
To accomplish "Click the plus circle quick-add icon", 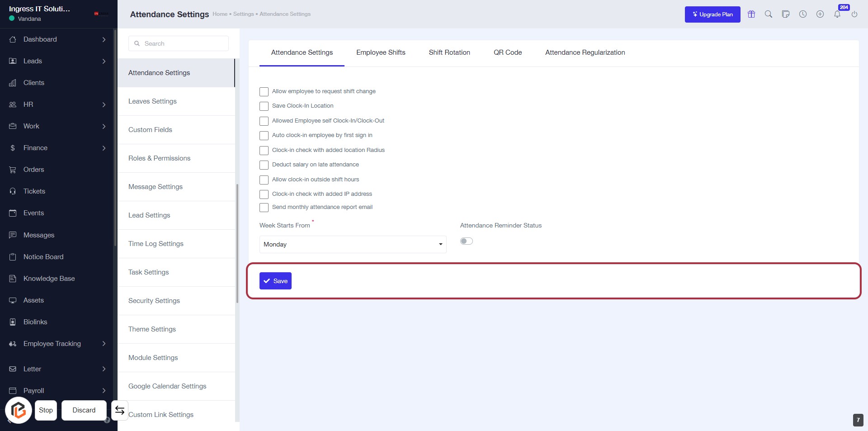I will pos(820,14).
